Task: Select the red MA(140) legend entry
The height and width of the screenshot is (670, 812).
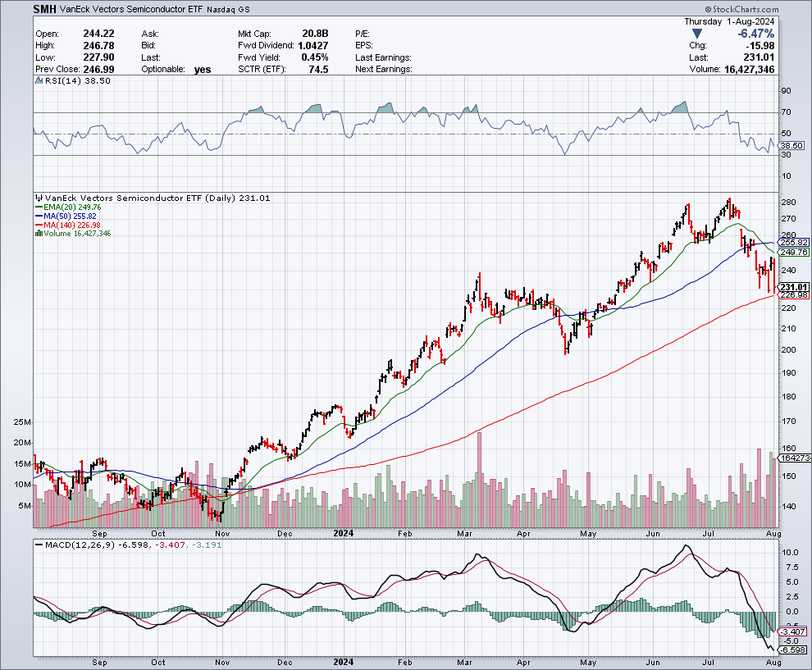Action: pyautogui.click(x=67, y=226)
